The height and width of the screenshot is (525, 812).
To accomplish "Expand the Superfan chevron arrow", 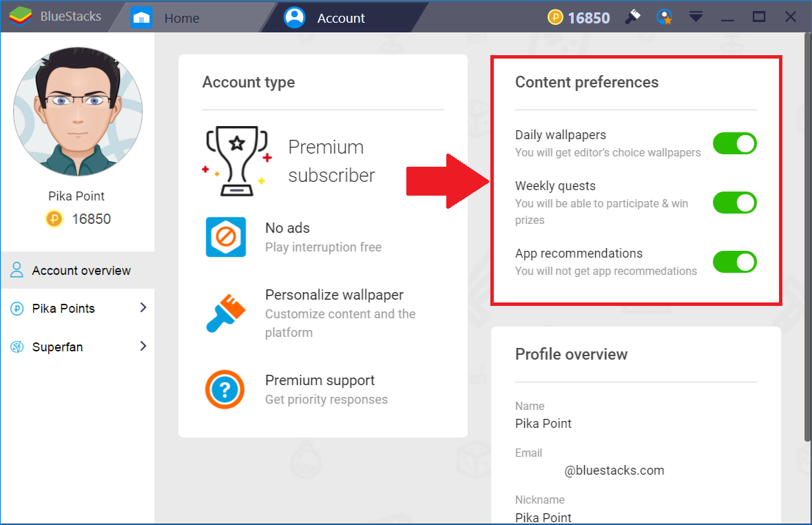I will point(143,346).
